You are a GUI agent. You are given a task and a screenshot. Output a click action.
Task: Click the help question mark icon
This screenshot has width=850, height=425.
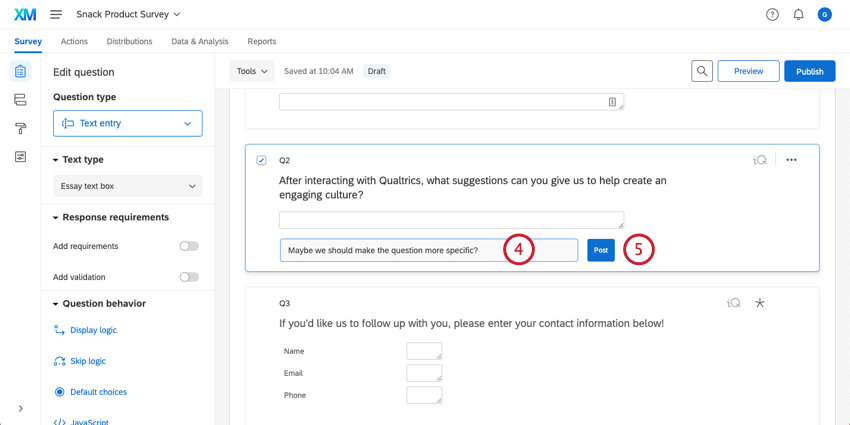pos(772,15)
